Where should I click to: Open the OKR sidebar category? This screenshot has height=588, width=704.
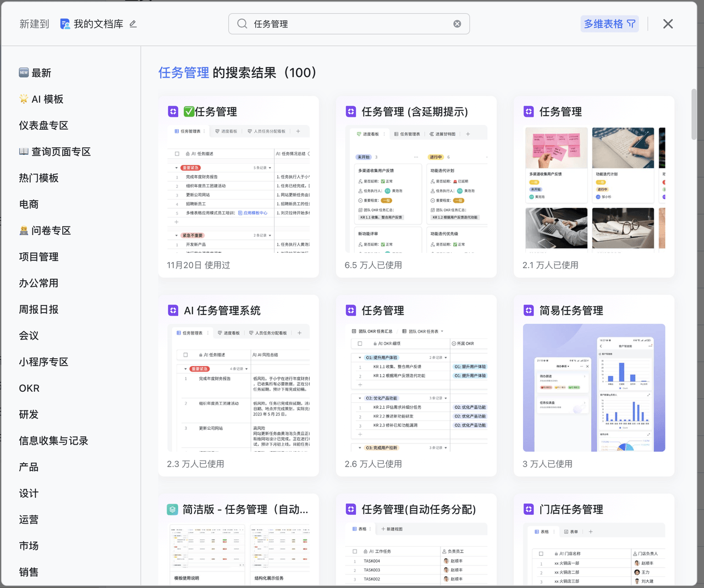[x=29, y=389]
